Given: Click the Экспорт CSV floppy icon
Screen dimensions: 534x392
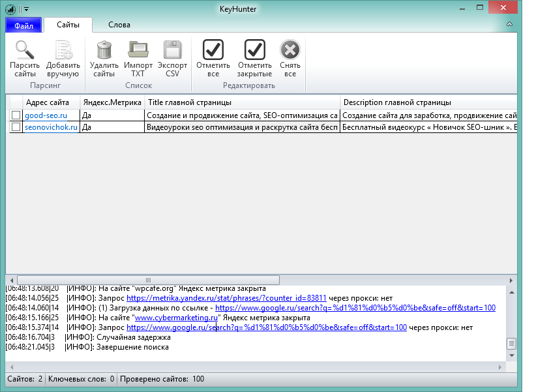Looking at the screenshot, I should click(172, 51).
